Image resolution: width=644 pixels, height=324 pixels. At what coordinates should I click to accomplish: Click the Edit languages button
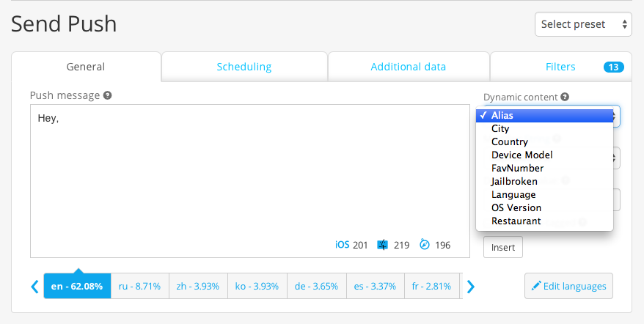568,286
